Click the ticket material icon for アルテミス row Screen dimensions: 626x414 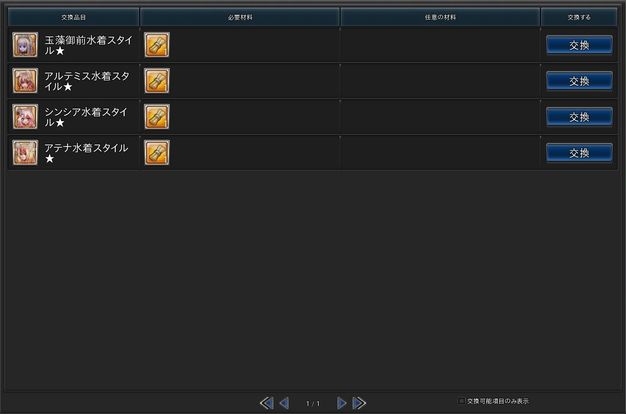[157, 81]
